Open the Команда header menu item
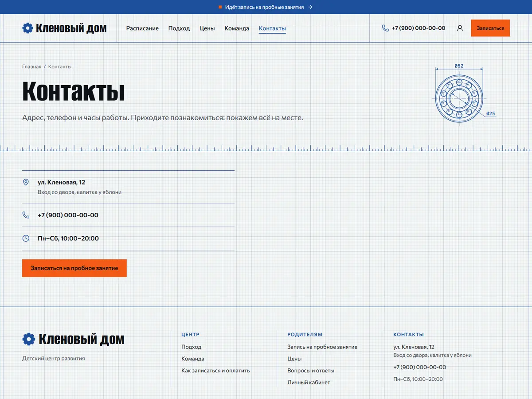The height and width of the screenshot is (399, 532). point(237,28)
